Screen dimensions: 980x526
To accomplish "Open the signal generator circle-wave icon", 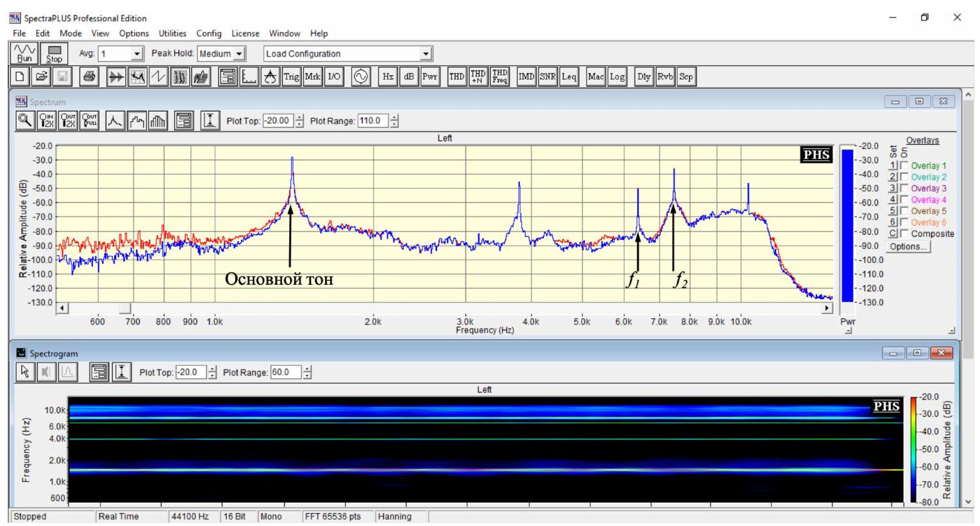I will (x=361, y=77).
